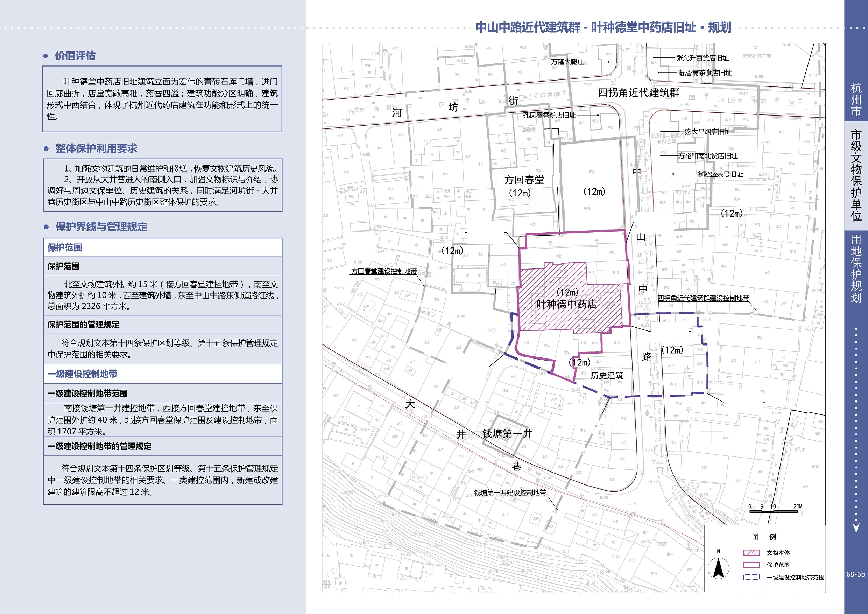This screenshot has width=868, height=614.
Task: Click the 叶种德中药店 map label
Action: point(566,304)
